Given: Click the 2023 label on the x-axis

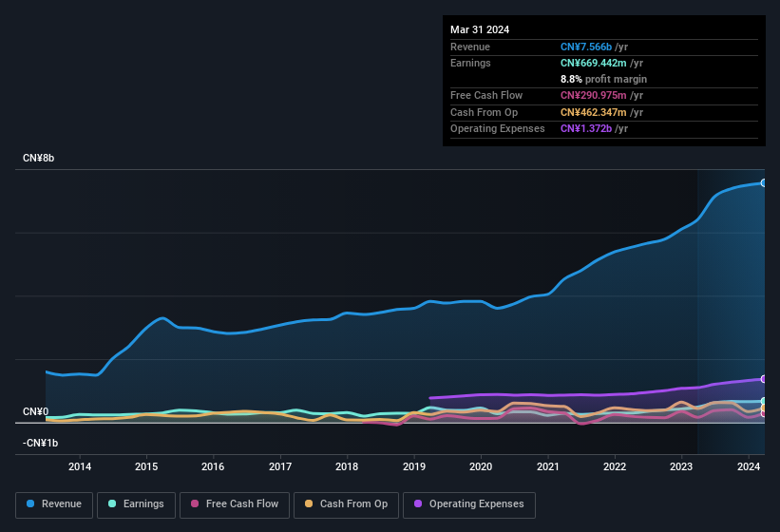Looking at the screenshot, I should click(x=681, y=466).
